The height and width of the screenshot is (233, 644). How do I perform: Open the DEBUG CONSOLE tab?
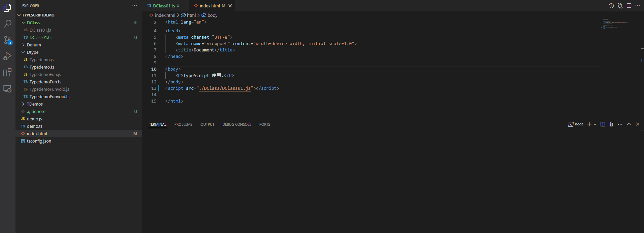tap(237, 124)
